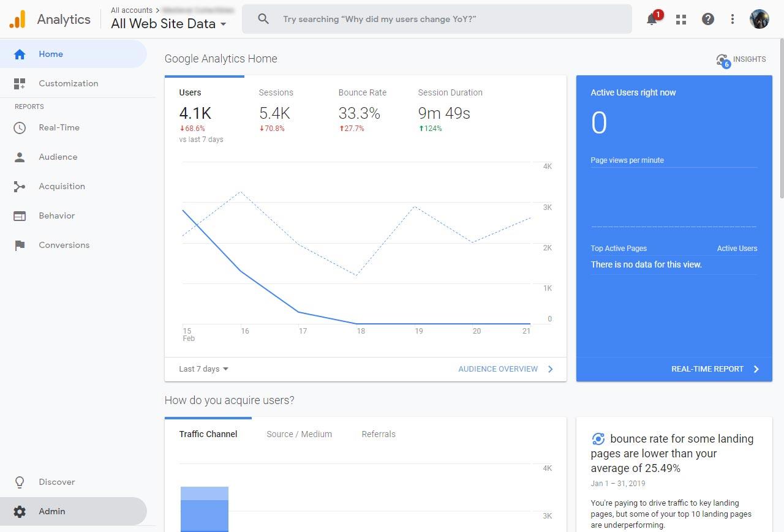Click the Traffic Channel blue bar
This screenshot has height=532, width=784.
(205, 509)
